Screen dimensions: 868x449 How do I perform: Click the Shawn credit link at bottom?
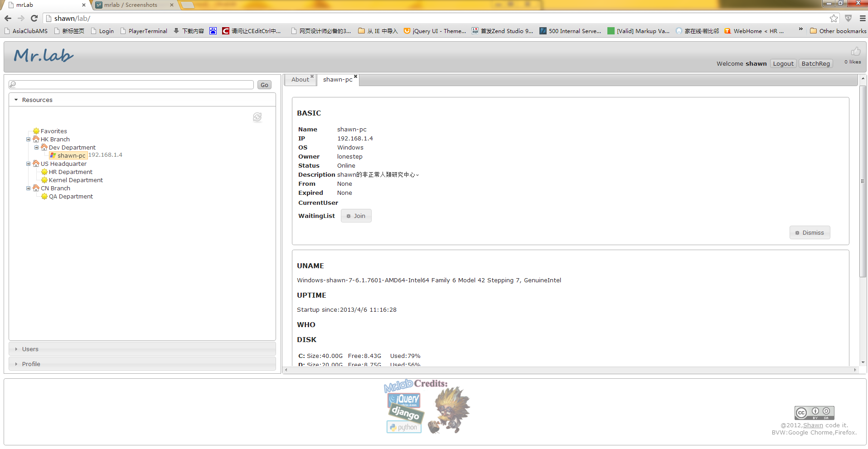point(813,425)
